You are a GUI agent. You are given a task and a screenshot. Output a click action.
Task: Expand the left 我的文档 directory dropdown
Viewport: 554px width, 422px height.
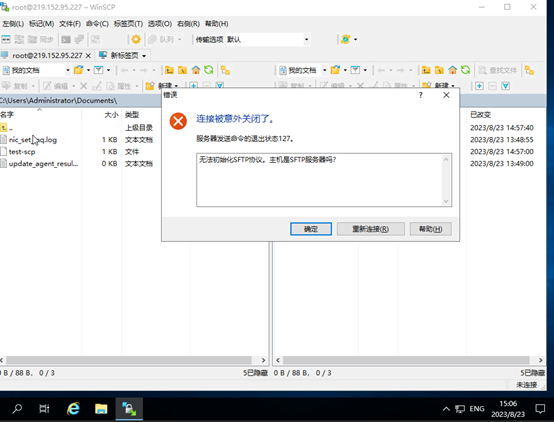[67, 70]
